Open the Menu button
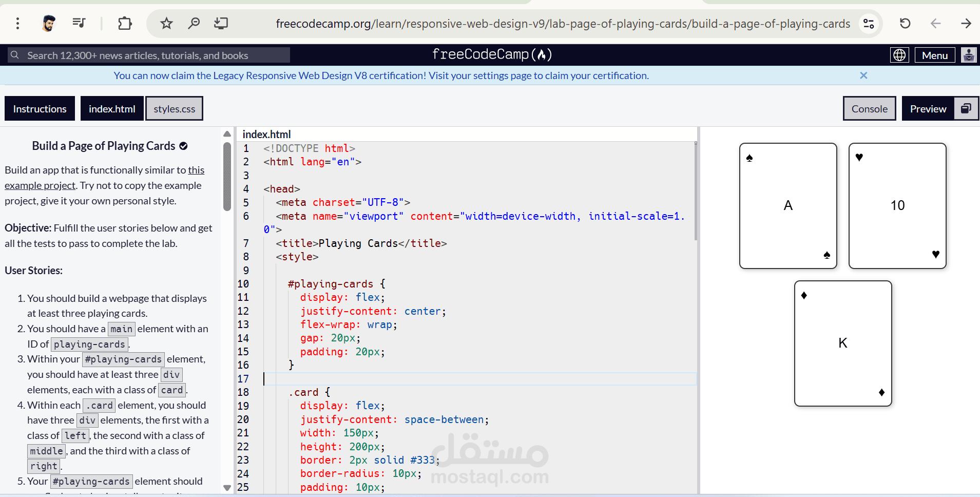This screenshot has width=980, height=497. (935, 55)
